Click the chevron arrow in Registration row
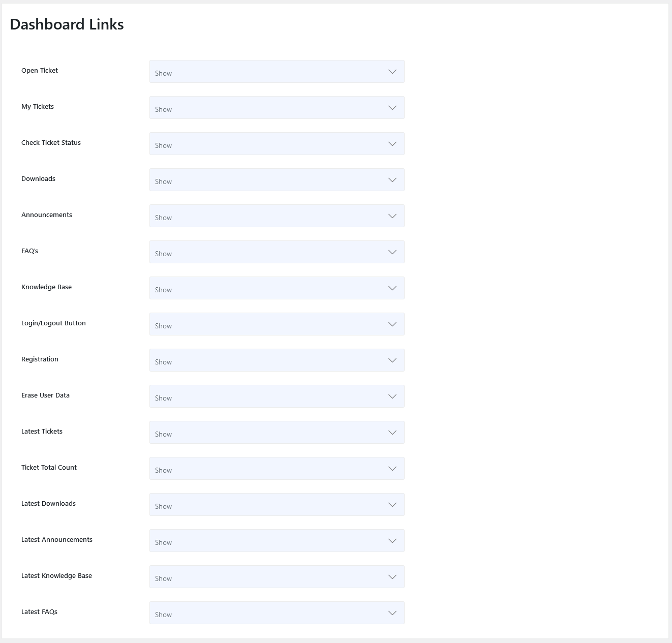Image resolution: width=672 pixels, height=643 pixels. (392, 360)
